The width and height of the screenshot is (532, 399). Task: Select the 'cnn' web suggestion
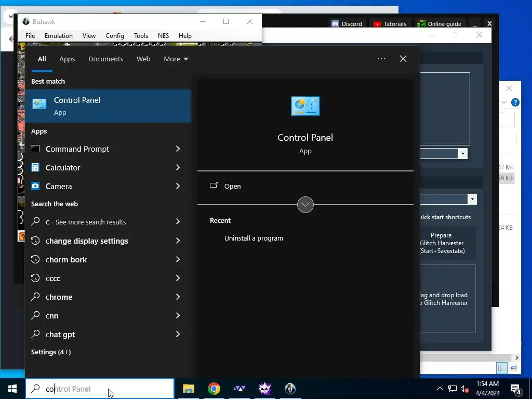(108, 315)
